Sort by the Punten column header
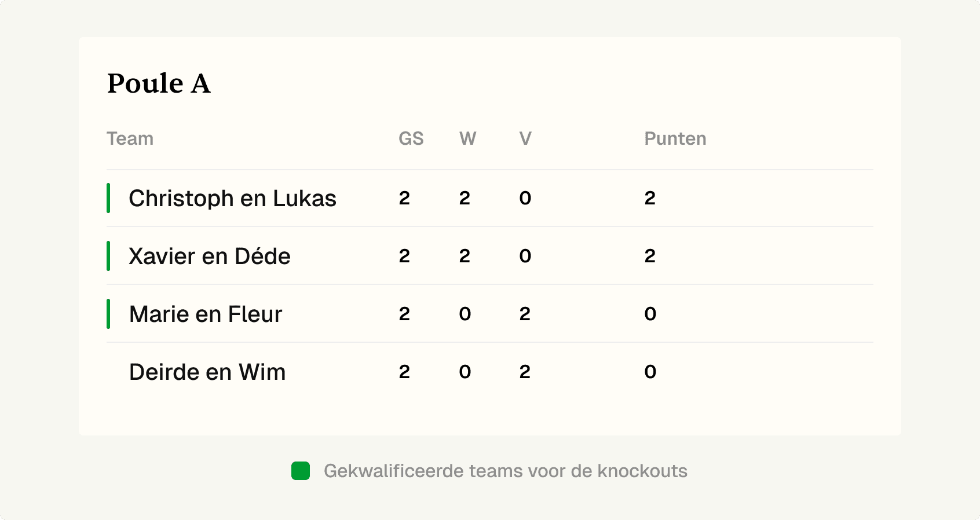Image resolution: width=980 pixels, height=520 pixels. 675,138
